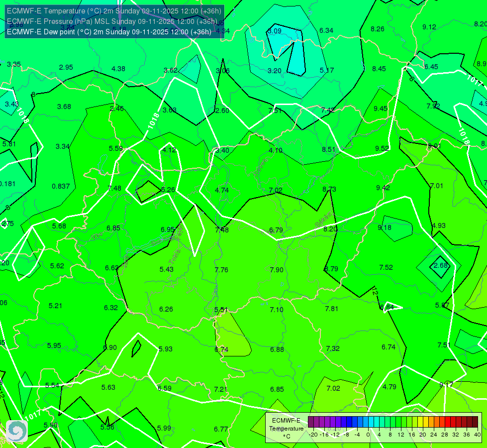Click the 5.63 temperature value
The width and height of the screenshot is (487, 448).
coord(108,387)
